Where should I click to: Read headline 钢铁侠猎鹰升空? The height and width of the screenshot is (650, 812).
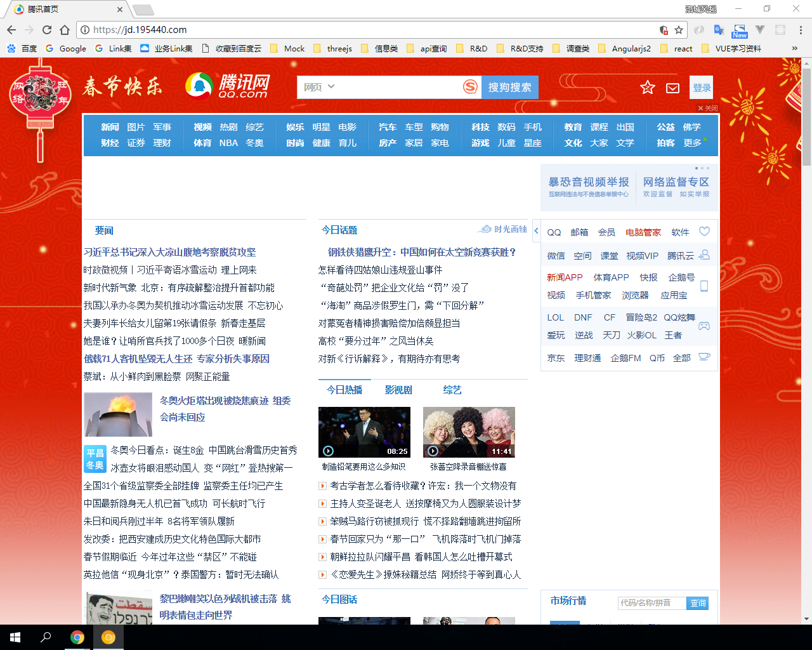click(422, 252)
